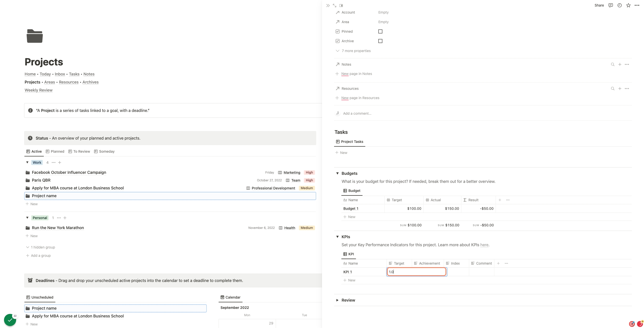Screen dimensions: 644x328
Task: Click Add a comment field
Action: [357, 113]
